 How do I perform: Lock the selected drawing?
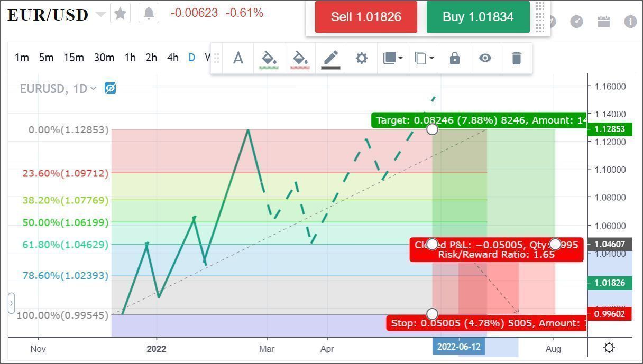(x=454, y=58)
